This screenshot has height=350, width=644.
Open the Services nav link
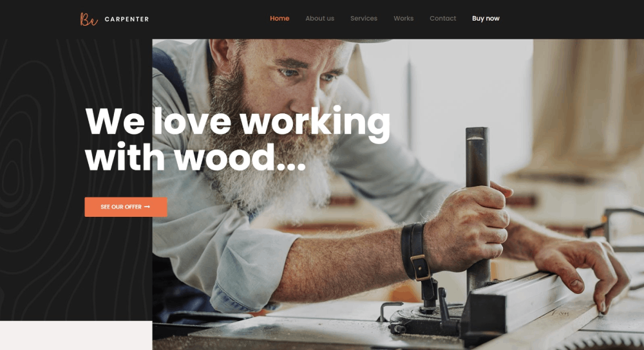click(363, 19)
